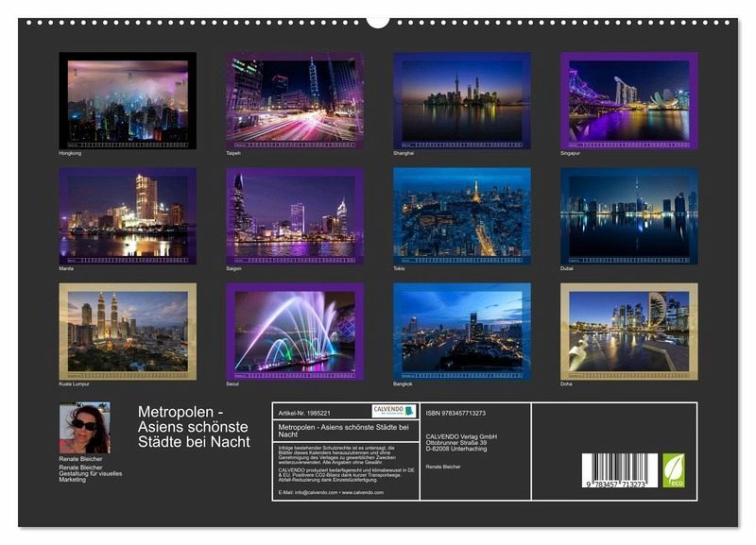
Task: Open the Tokio tower aerial thumbnail
Action: click(x=462, y=216)
